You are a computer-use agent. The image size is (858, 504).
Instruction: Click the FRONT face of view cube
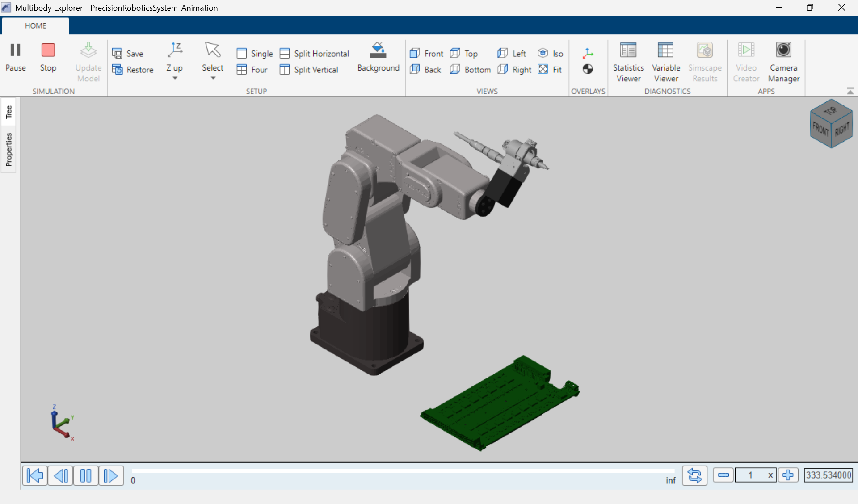(820, 130)
